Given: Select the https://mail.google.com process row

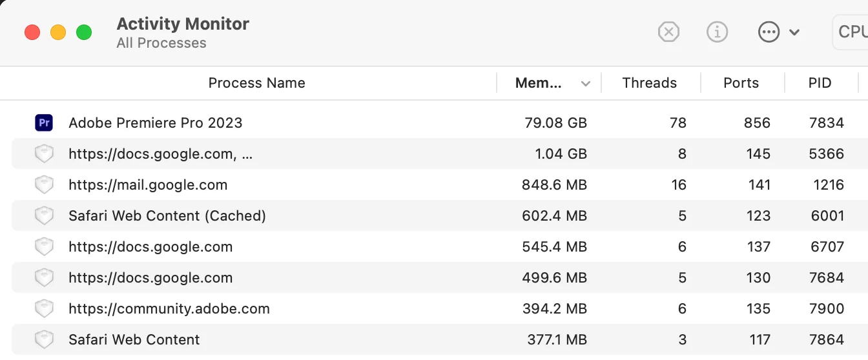Looking at the screenshot, I should pos(148,185).
